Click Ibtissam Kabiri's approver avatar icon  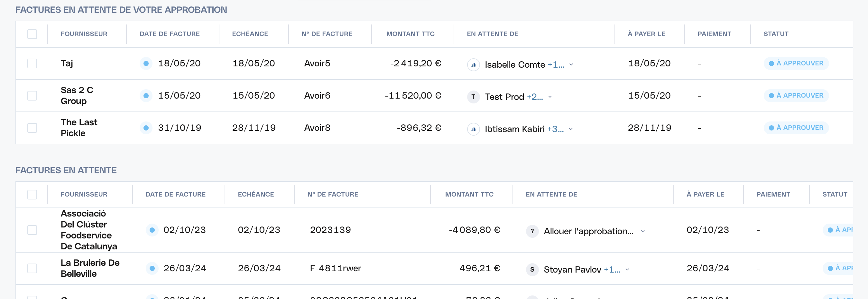pos(473,129)
